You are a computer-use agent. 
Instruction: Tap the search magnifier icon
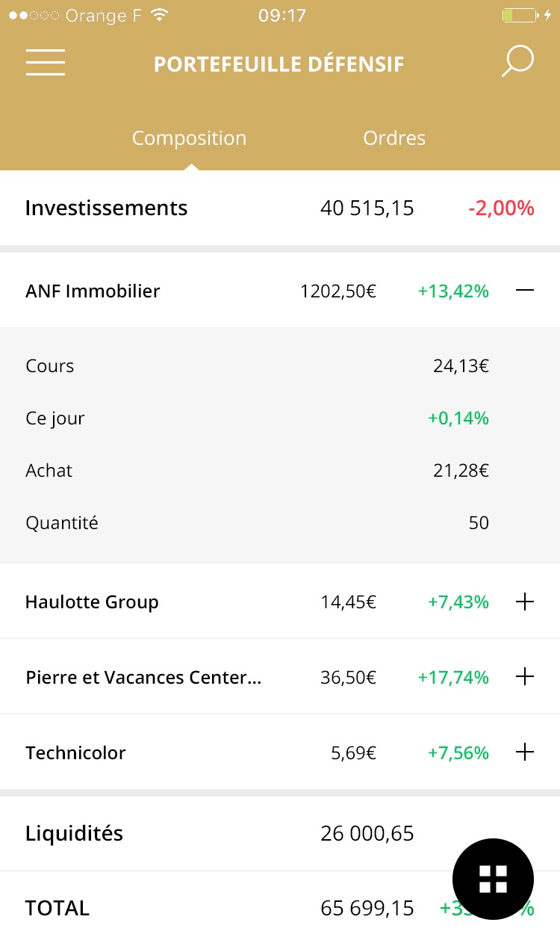(x=517, y=61)
